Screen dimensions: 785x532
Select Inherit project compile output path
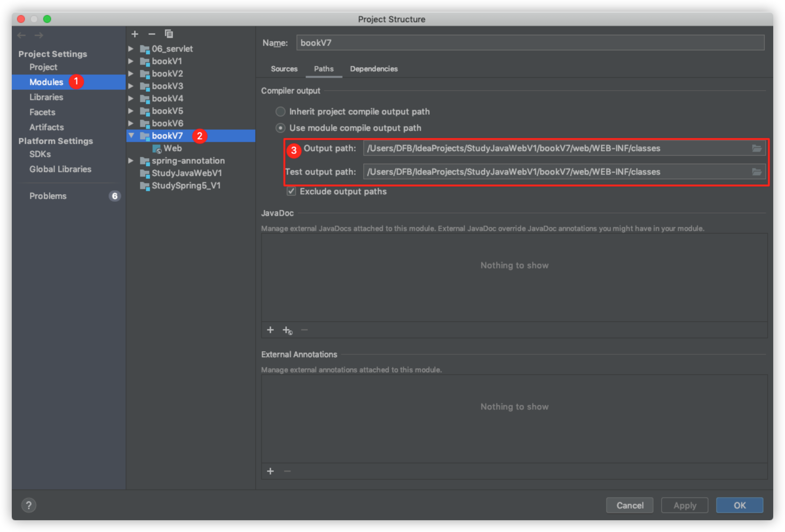pos(280,111)
